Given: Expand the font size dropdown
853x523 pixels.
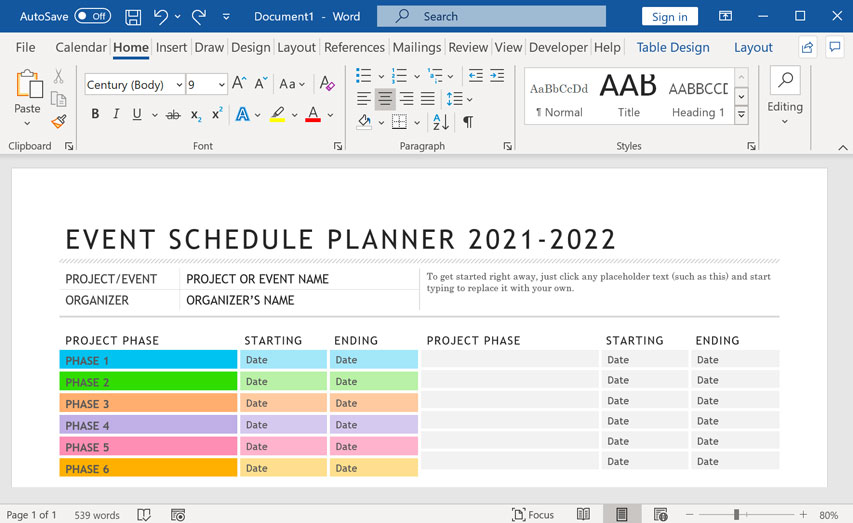Looking at the screenshot, I should pos(221,85).
